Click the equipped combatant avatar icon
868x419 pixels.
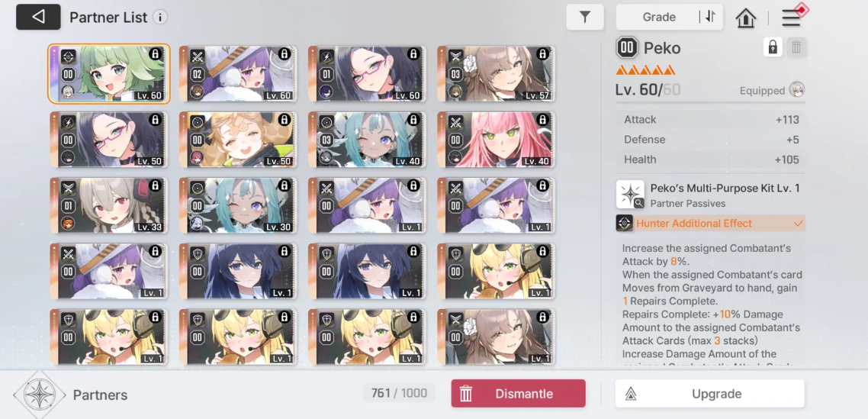click(796, 90)
